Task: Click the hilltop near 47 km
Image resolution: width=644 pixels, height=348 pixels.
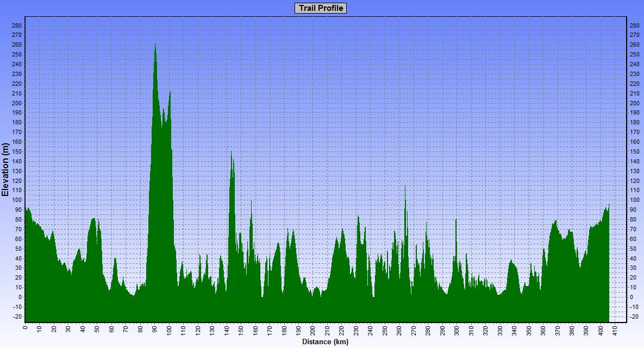Action: point(93,219)
